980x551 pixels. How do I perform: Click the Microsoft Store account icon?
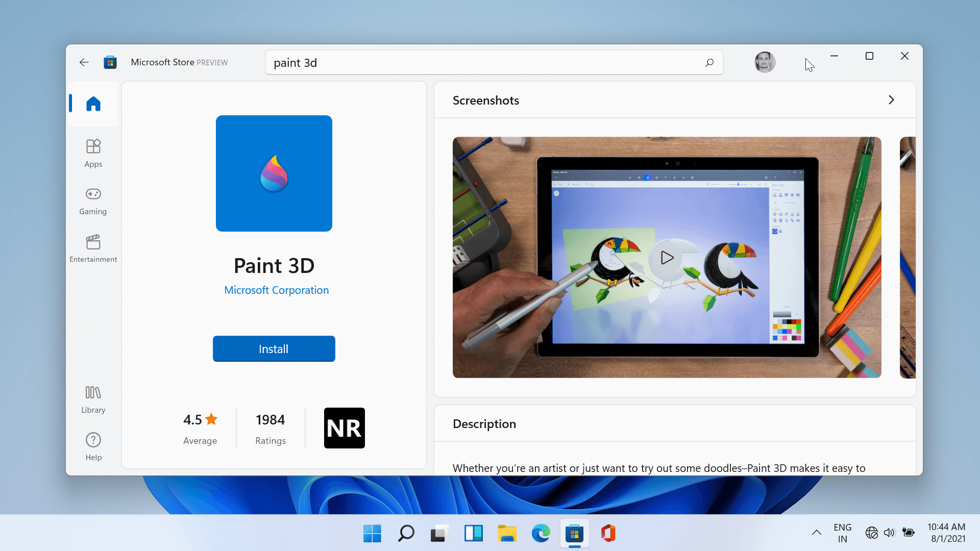pyautogui.click(x=765, y=62)
